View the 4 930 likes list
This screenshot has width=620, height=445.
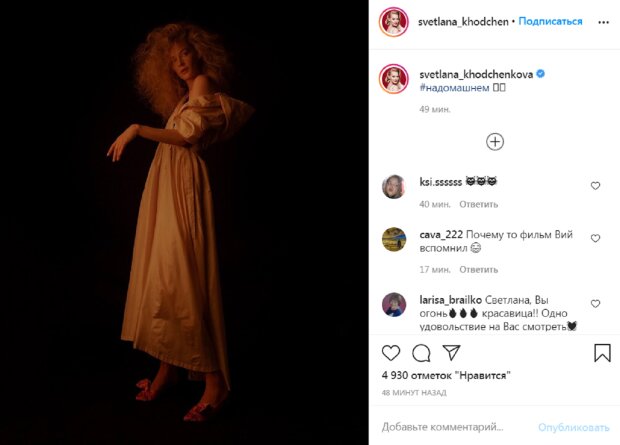click(446, 375)
